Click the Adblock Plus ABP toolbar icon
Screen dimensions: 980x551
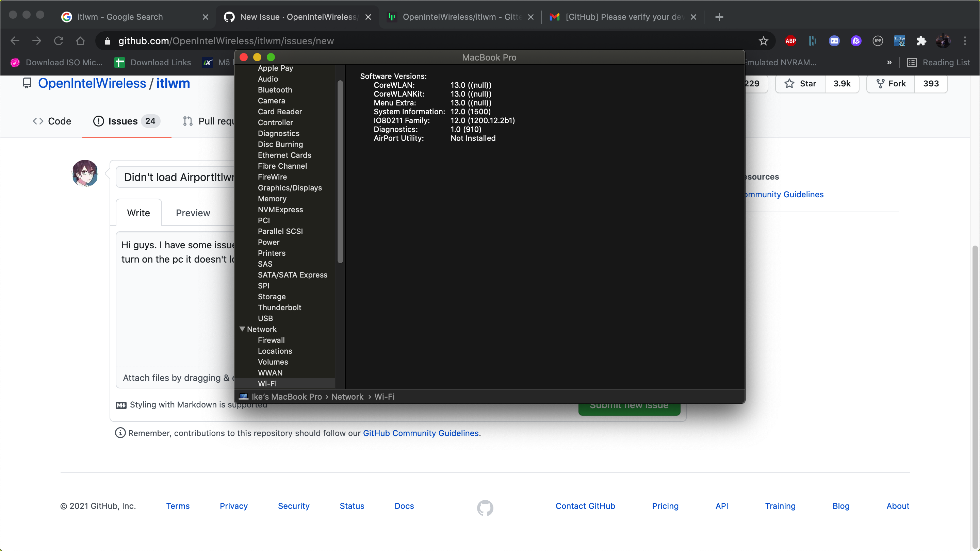click(791, 41)
